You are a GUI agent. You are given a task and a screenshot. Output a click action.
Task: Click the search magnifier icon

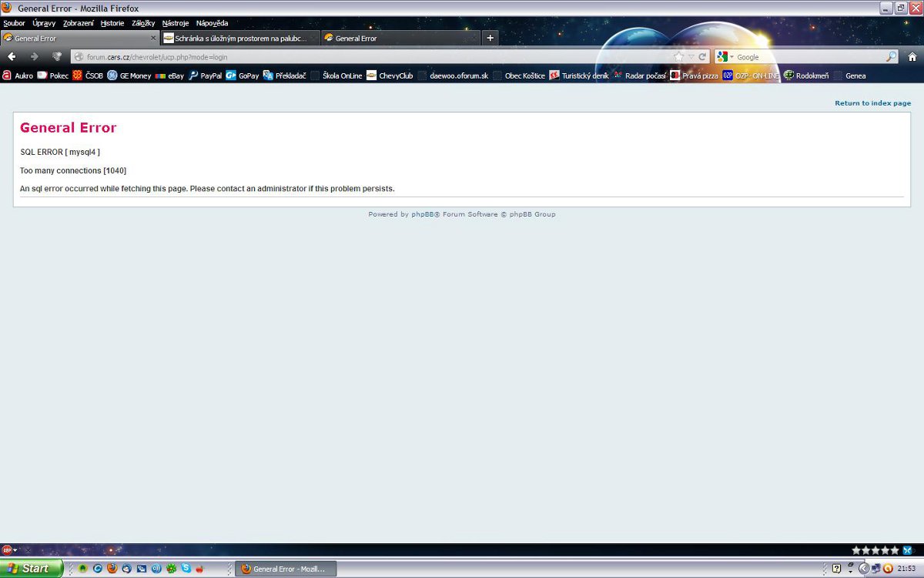[x=891, y=57]
